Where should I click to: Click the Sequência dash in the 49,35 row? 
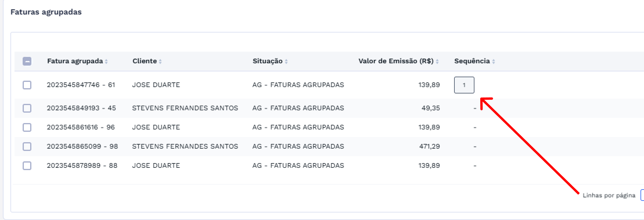point(475,108)
